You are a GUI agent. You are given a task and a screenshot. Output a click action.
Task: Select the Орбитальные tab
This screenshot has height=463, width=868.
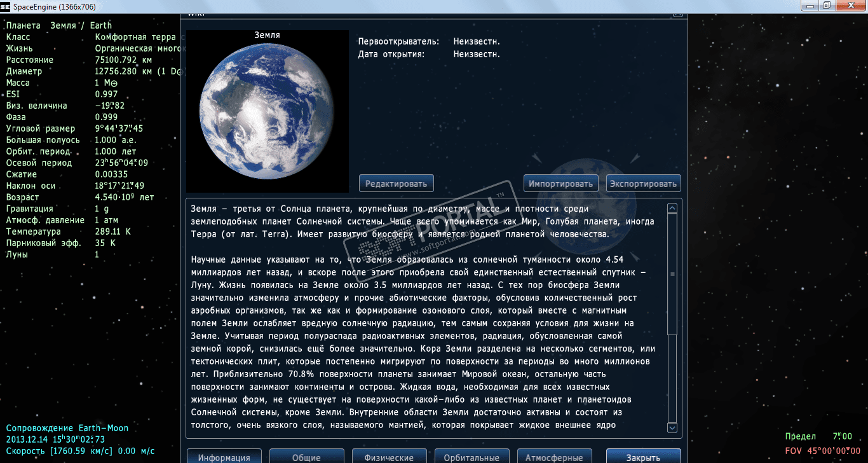click(x=471, y=457)
